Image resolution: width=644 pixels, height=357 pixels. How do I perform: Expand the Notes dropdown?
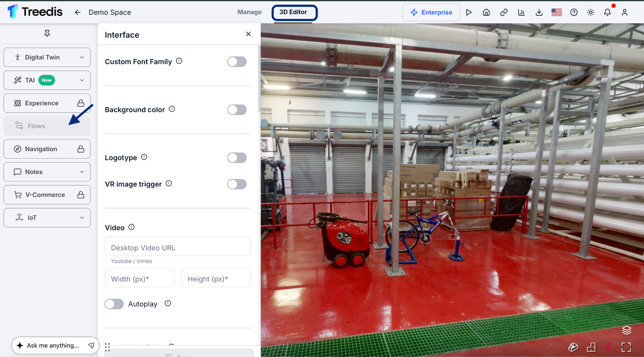click(x=47, y=172)
